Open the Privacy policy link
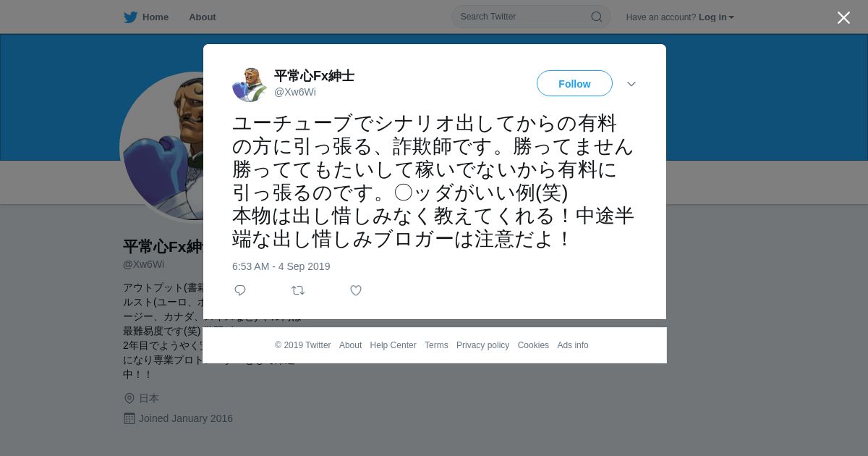 [x=482, y=345]
